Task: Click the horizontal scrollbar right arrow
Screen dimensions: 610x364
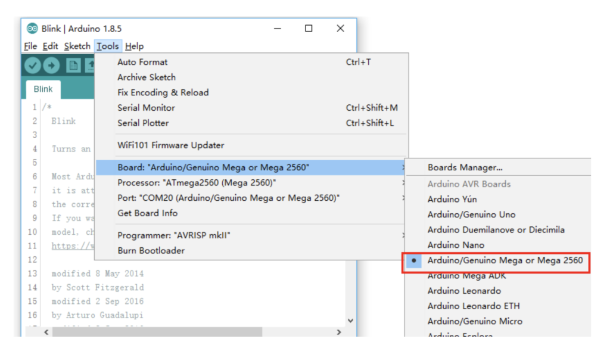Action: (339, 332)
